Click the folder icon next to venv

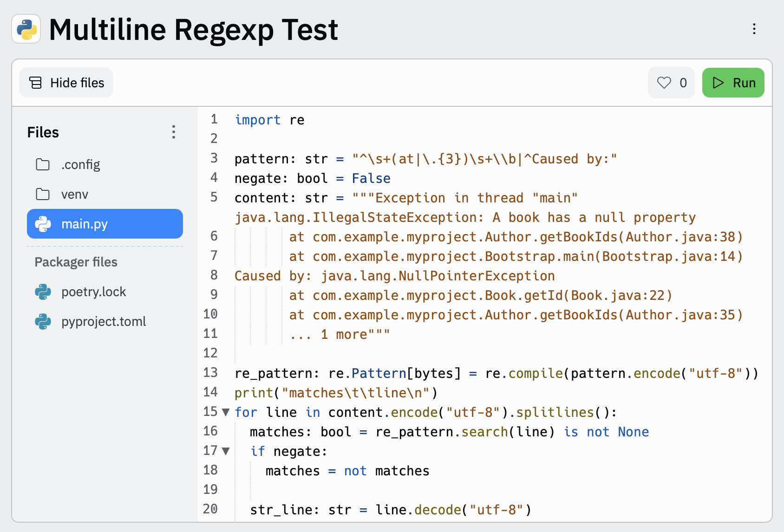point(42,194)
